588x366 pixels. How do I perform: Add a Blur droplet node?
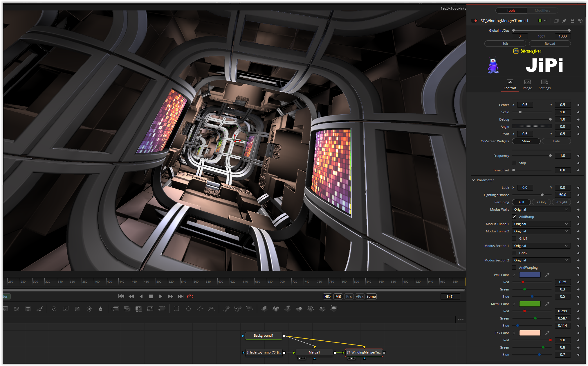tap(101, 309)
